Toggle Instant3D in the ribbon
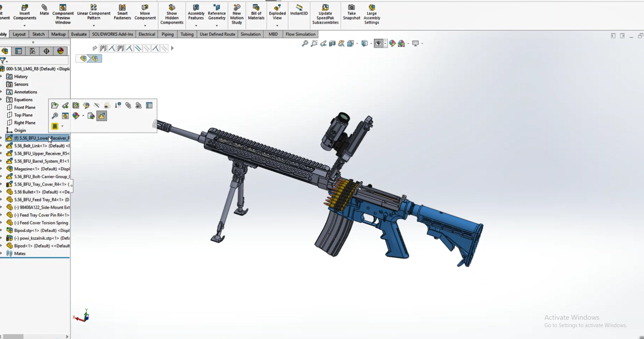This screenshot has width=644, height=339. click(x=299, y=10)
